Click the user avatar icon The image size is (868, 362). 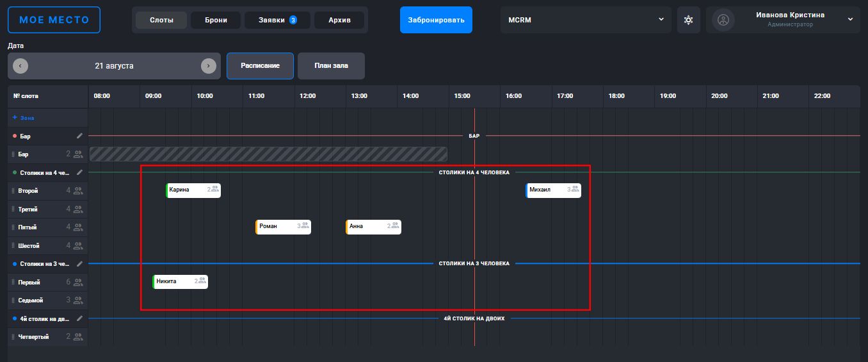point(723,20)
